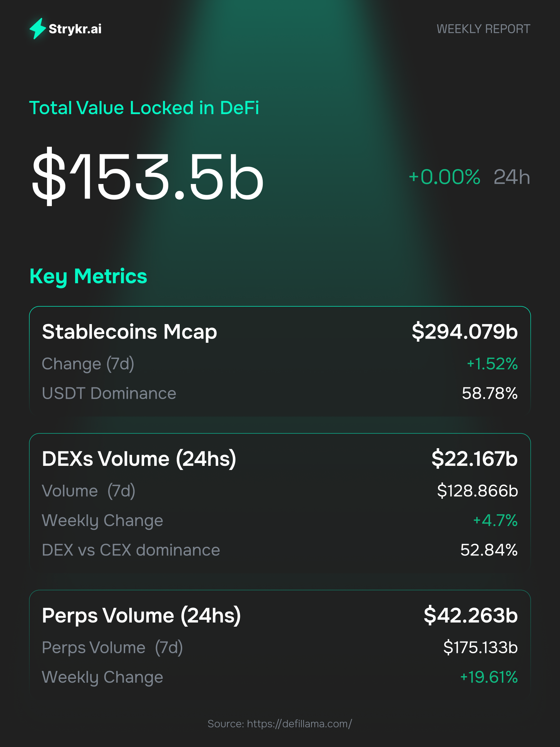Click the WEEKLY REPORT label

click(x=483, y=29)
